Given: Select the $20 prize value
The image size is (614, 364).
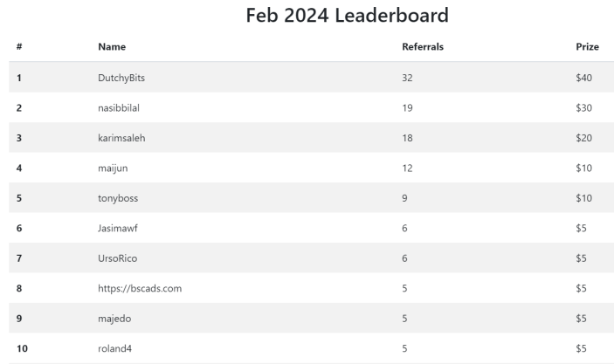Looking at the screenshot, I should pyautogui.click(x=583, y=138).
